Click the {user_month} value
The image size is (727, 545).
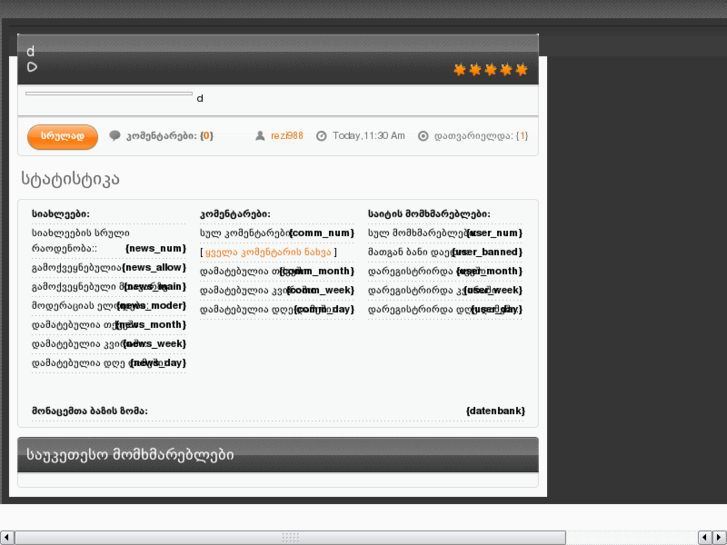tap(489, 271)
